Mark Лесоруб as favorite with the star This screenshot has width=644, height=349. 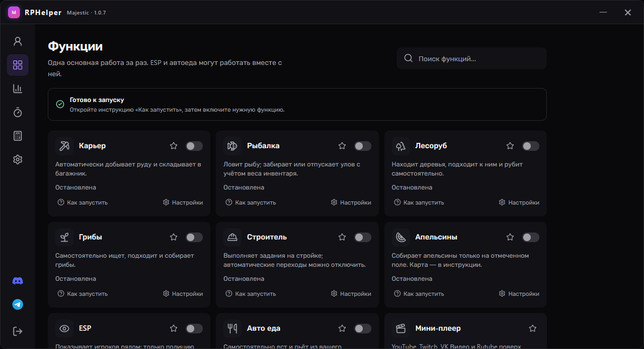coord(510,146)
